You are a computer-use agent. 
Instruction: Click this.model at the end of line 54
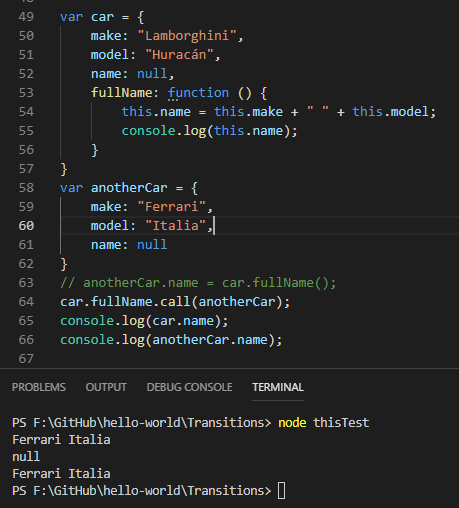pos(390,112)
